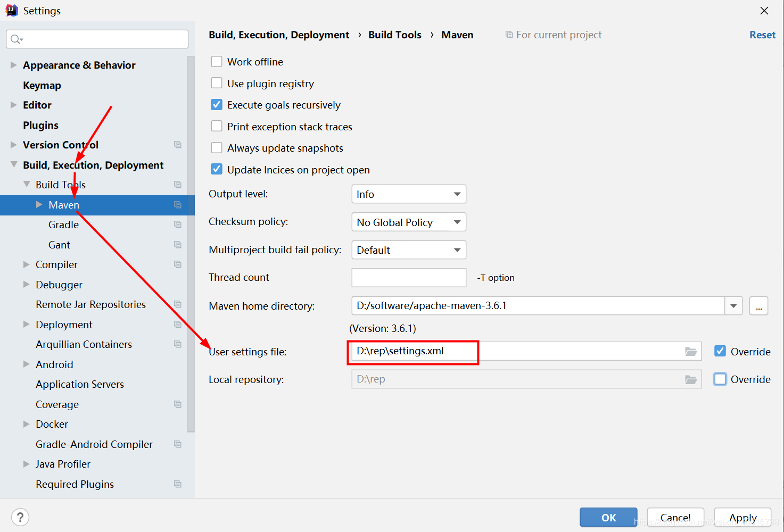Enable Always update snapshots checkbox

click(217, 148)
